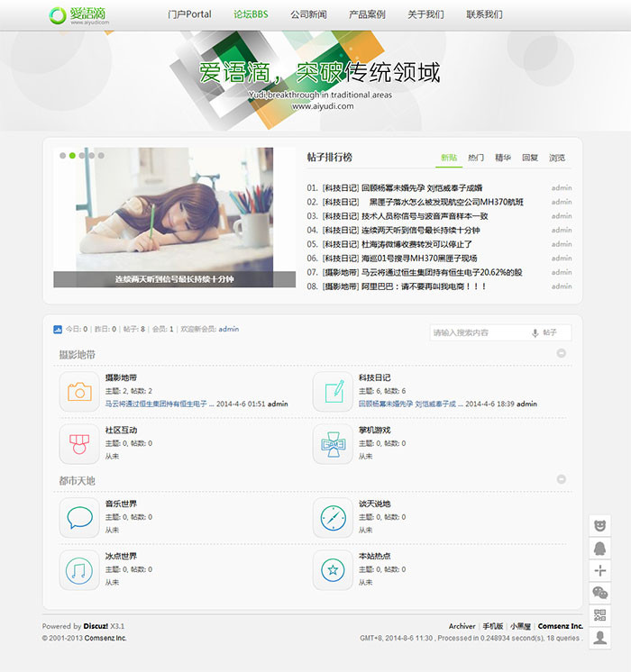The image size is (631, 672).
Task: Select the first slideshow dot
Action: (x=62, y=156)
